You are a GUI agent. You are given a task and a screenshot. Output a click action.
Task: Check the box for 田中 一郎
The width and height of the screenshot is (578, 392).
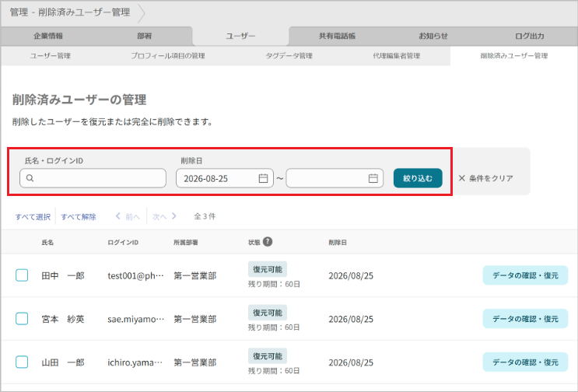tap(22, 275)
